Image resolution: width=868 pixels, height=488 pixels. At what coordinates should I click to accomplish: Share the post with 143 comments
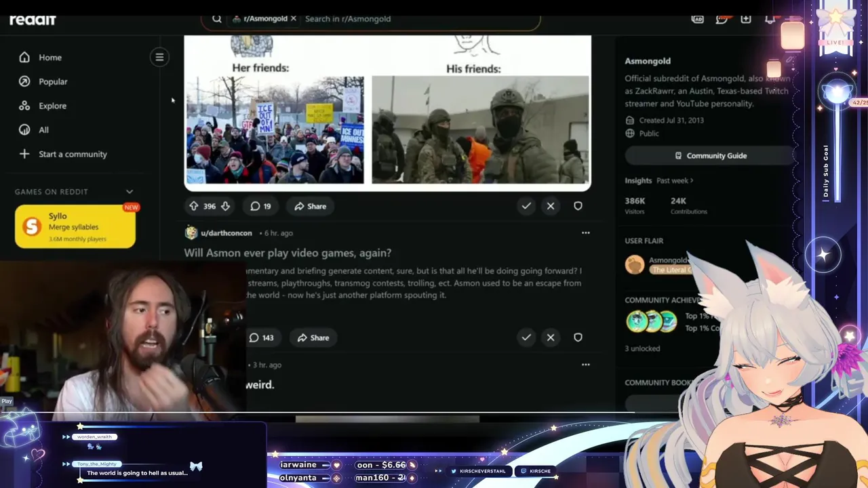click(x=313, y=338)
